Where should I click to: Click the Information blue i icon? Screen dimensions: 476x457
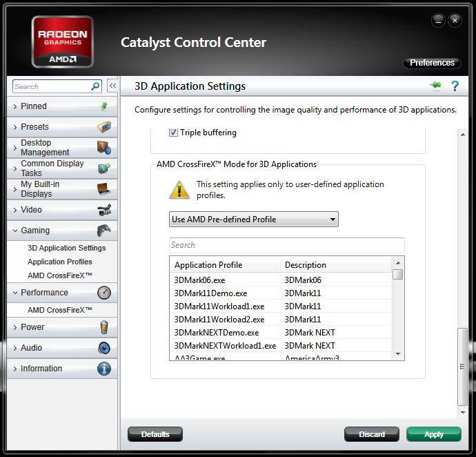tap(104, 369)
